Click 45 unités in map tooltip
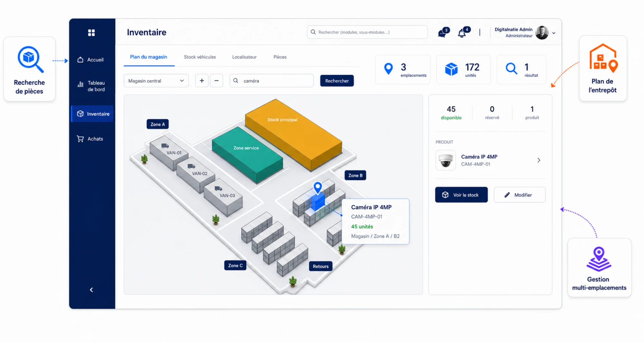 [362, 227]
